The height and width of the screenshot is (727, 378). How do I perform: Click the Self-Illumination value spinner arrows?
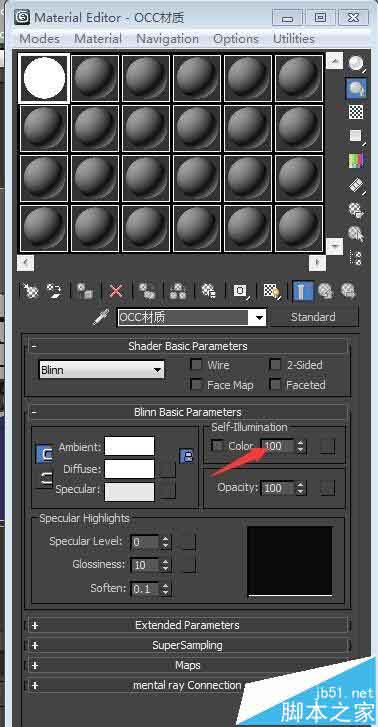click(301, 446)
